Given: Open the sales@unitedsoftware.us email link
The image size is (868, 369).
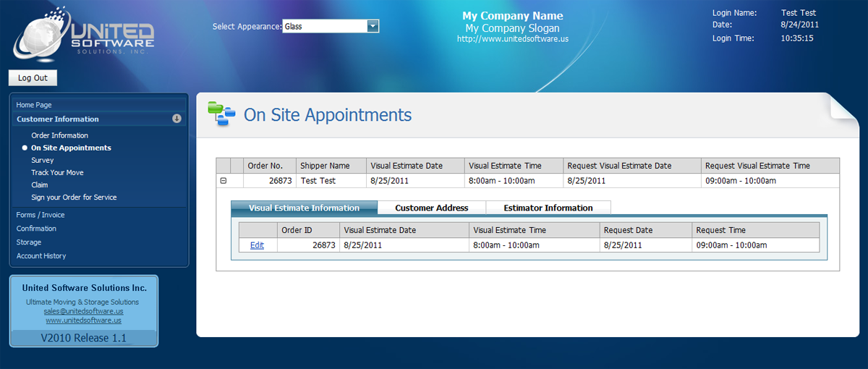Looking at the screenshot, I should (83, 311).
